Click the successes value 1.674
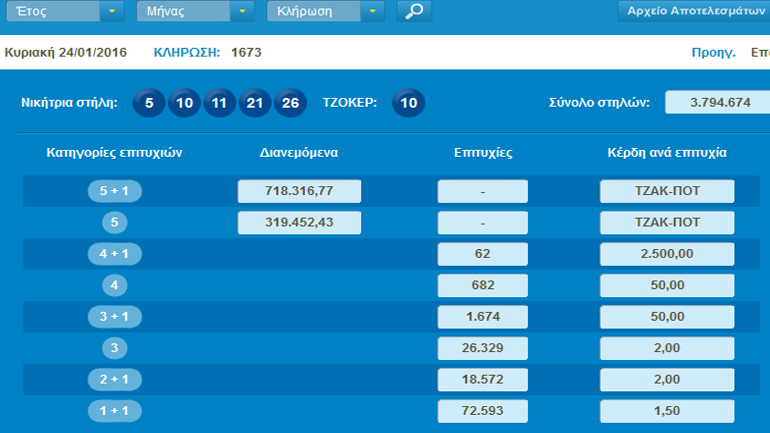Image resolution: width=770 pixels, height=433 pixels. (483, 317)
